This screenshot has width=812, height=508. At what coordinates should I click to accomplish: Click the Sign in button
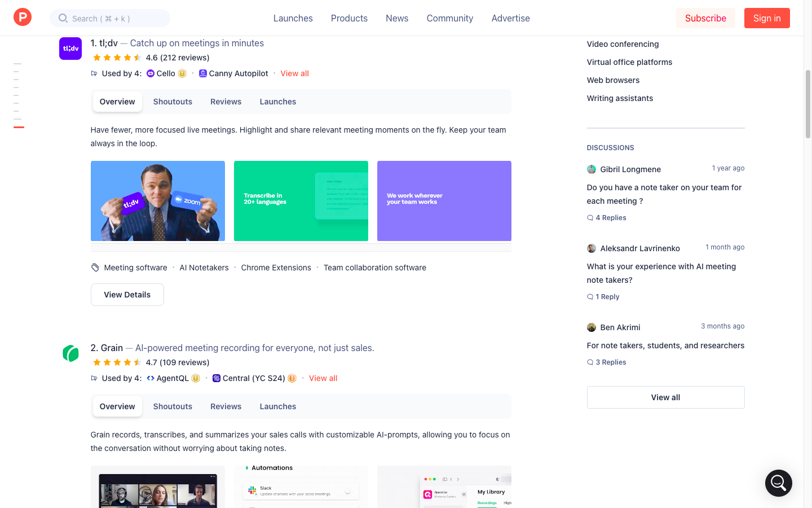767,18
